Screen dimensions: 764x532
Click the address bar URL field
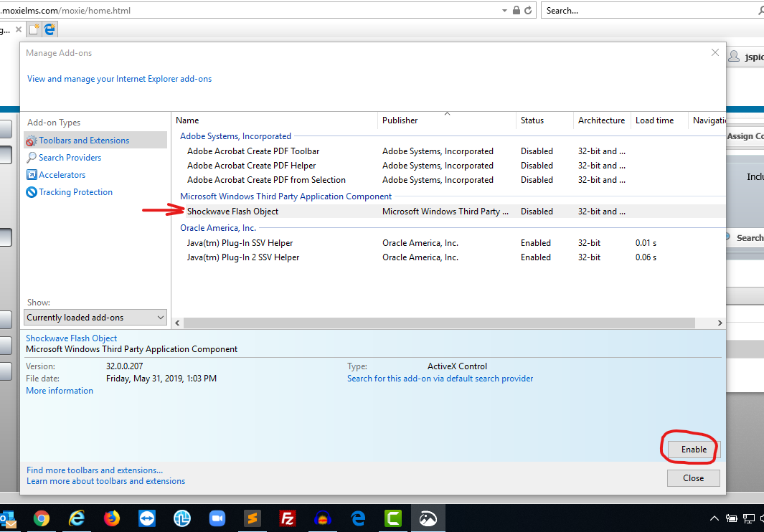pos(248,10)
